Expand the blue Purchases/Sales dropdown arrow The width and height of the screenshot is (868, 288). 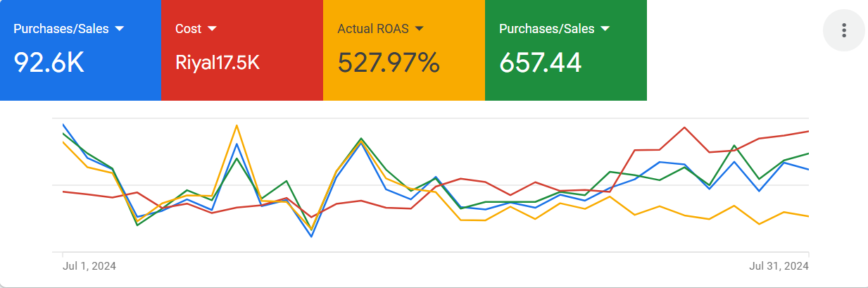tap(119, 29)
